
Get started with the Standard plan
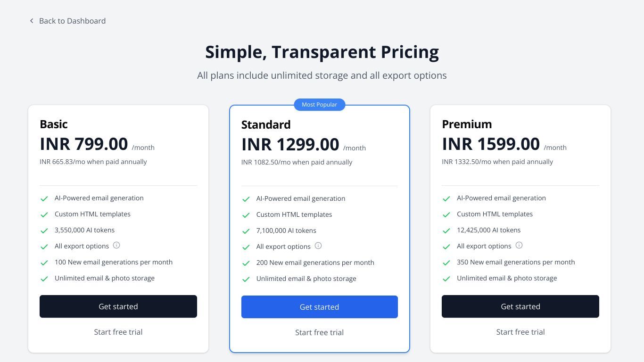pyautogui.click(x=320, y=307)
